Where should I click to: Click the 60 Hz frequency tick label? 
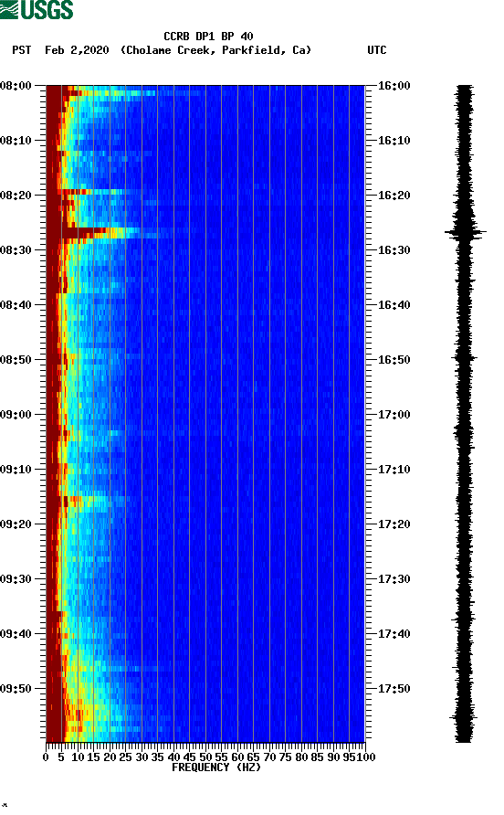(237, 757)
